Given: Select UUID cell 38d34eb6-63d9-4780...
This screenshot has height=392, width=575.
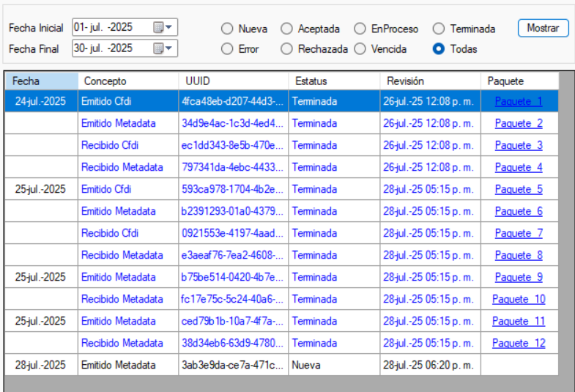Looking at the screenshot, I should [x=234, y=343].
